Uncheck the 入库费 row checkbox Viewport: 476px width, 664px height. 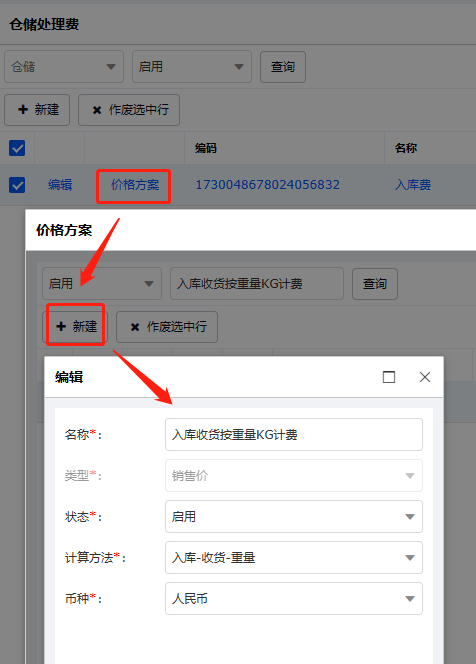[x=17, y=185]
